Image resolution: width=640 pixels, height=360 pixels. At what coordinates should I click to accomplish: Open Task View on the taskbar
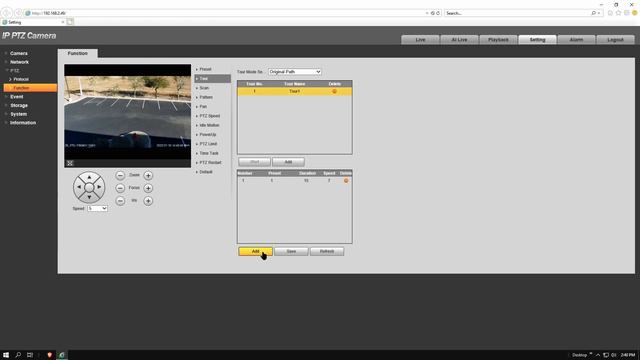pos(30,355)
